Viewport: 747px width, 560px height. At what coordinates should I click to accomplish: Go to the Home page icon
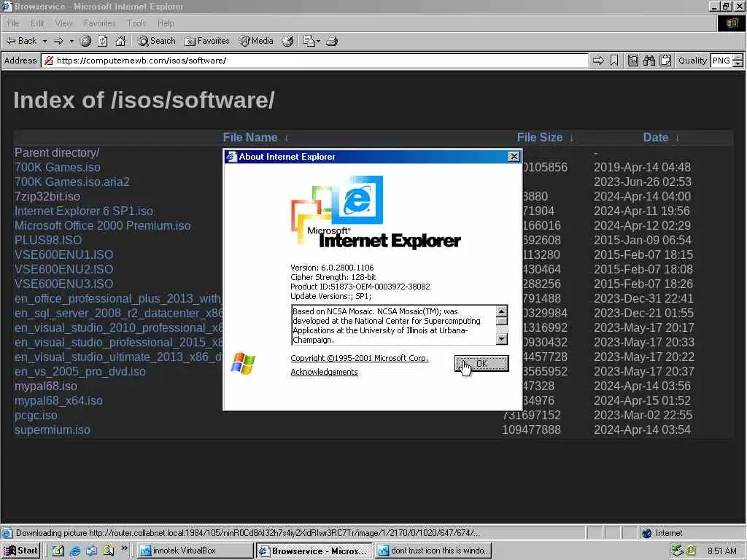120,41
